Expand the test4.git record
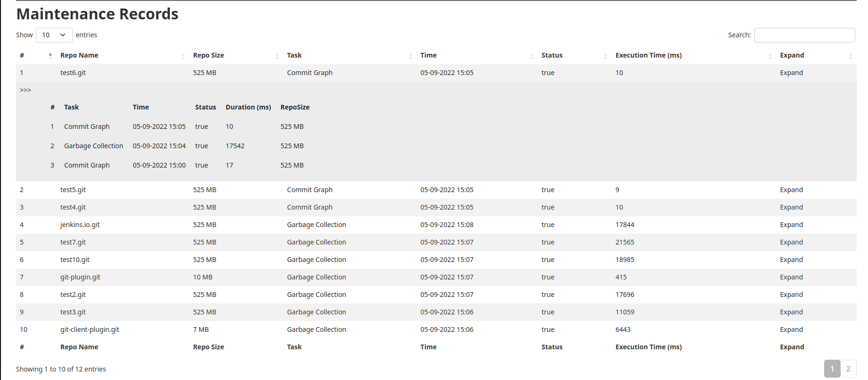Screen dimensions: 868x380 point(791,207)
